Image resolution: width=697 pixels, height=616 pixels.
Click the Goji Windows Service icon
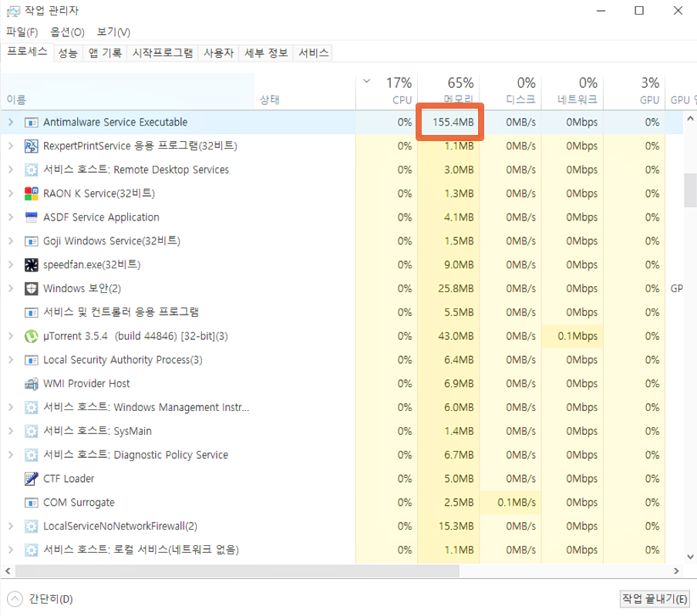click(x=31, y=241)
